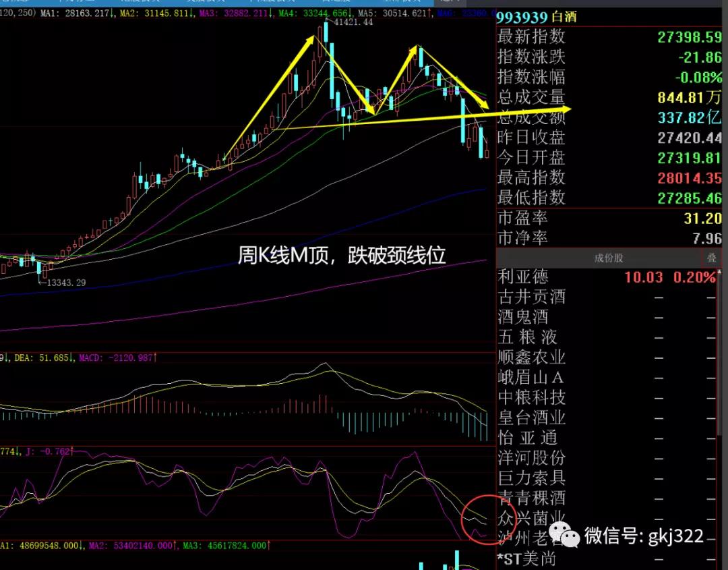Click the MA3: 32882.211 indicator label

237,13
